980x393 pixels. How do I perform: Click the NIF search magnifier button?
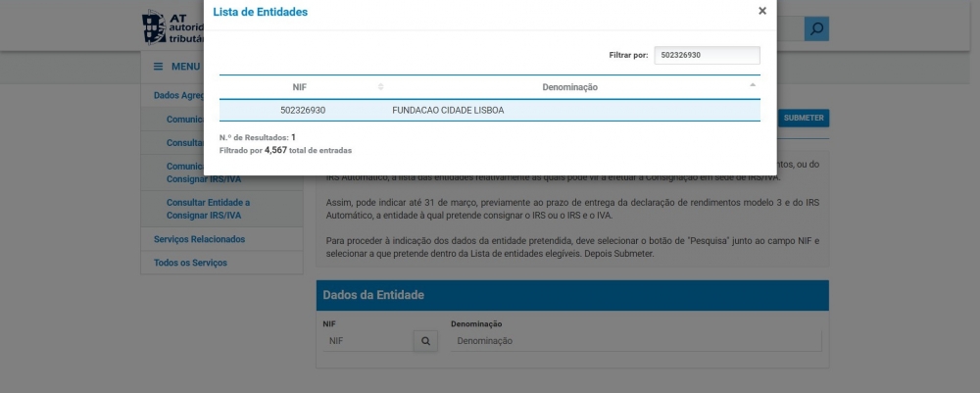[425, 341]
